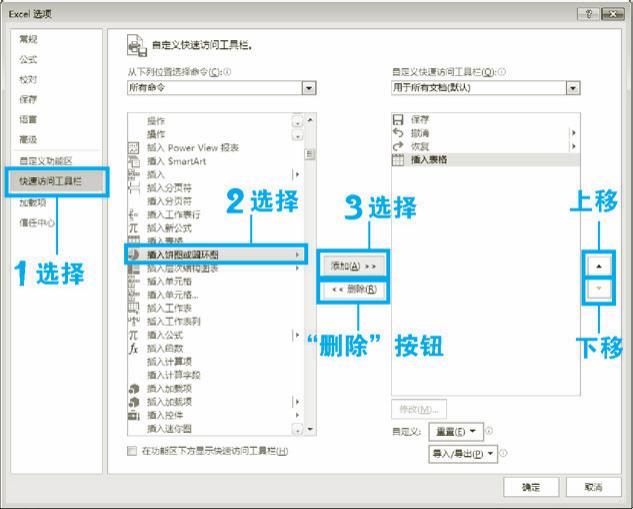Select the pie chart icon 插入饼图或圆环图

click(133, 254)
